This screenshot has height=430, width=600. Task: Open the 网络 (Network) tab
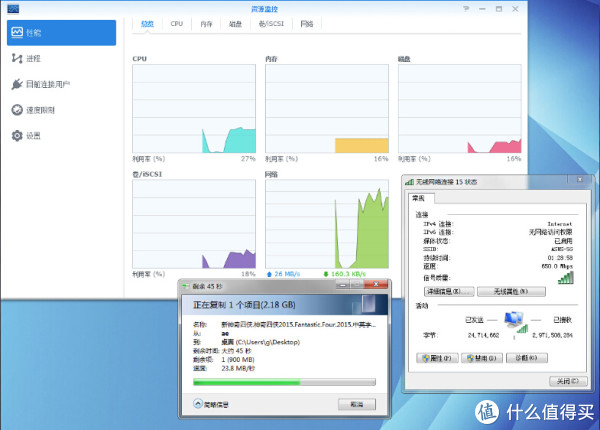[x=307, y=22]
